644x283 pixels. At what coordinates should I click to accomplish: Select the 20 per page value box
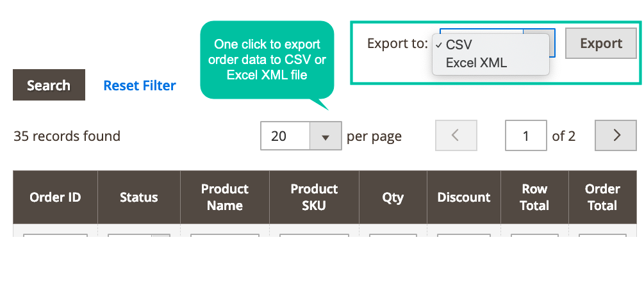285,136
